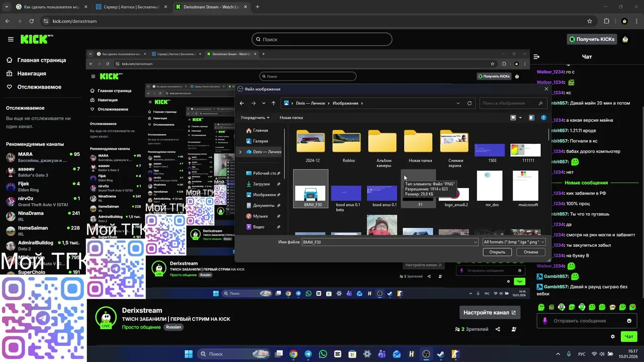Viewport: 644px width, 362px height.
Task: Open recommended channel ItsmeSaiman
Action: pyautogui.click(x=43, y=230)
